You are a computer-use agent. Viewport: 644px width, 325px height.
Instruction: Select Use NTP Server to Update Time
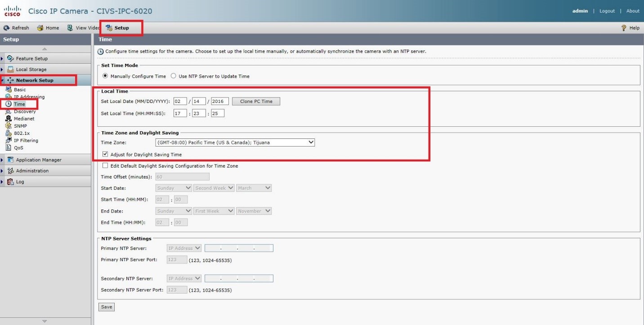click(174, 76)
